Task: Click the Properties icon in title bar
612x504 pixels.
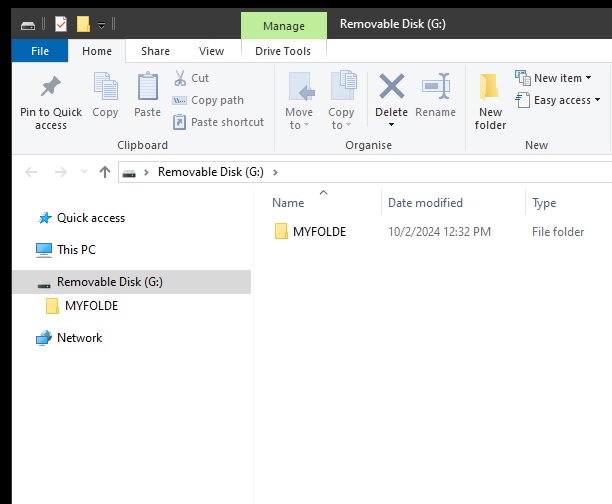Action: (61, 24)
